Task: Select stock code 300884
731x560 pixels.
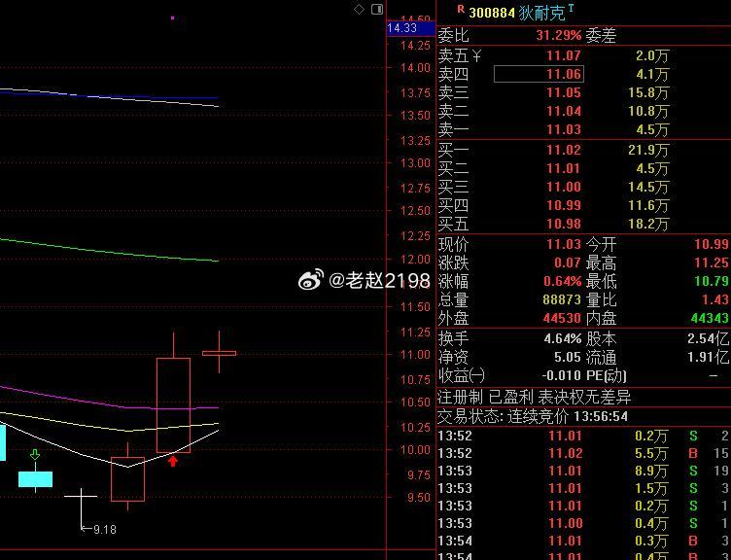Action: point(492,13)
